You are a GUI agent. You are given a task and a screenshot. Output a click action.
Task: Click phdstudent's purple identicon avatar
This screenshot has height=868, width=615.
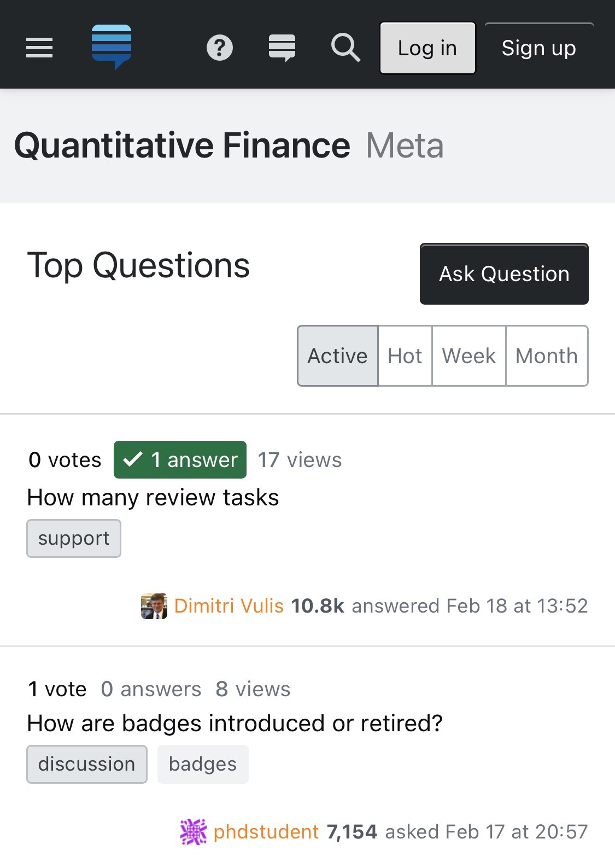[x=194, y=832]
